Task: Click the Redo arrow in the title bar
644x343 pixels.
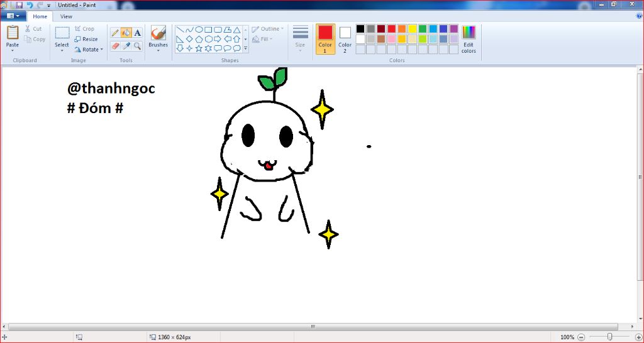Action: pos(40,5)
